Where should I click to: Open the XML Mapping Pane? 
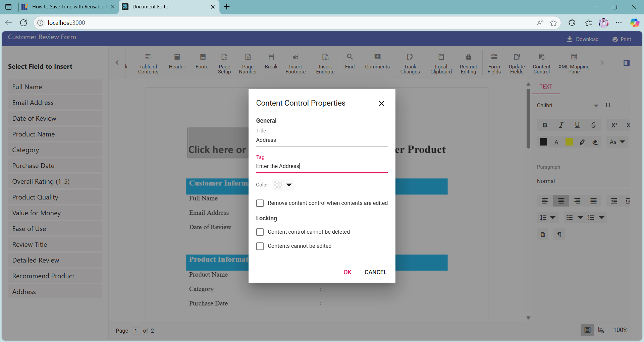[574, 63]
